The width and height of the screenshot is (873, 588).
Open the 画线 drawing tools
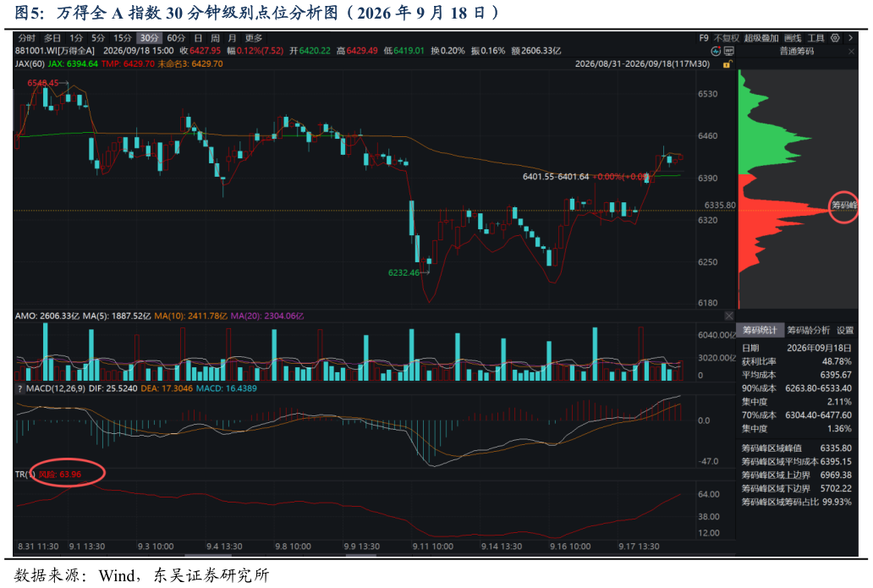coord(793,38)
